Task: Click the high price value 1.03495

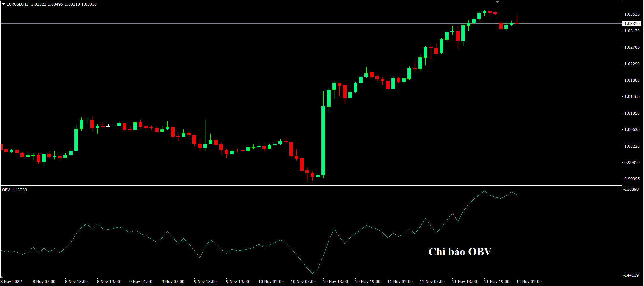Action: [x=55, y=4]
